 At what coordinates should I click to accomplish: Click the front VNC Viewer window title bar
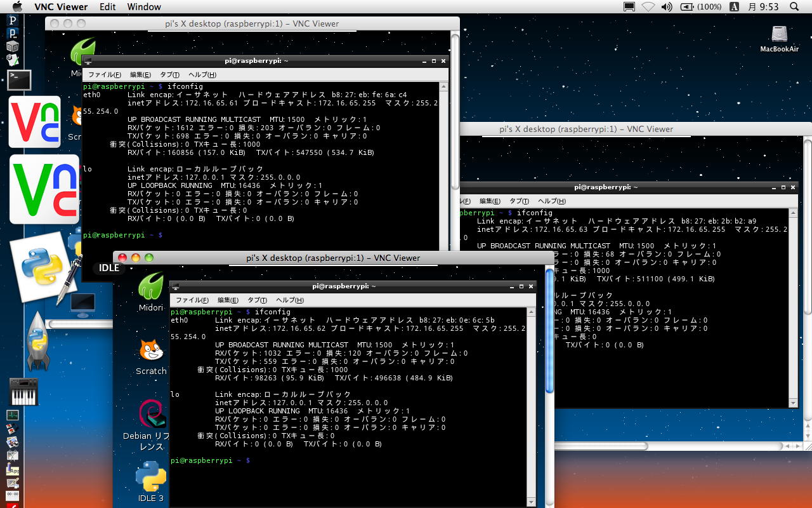point(333,258)
